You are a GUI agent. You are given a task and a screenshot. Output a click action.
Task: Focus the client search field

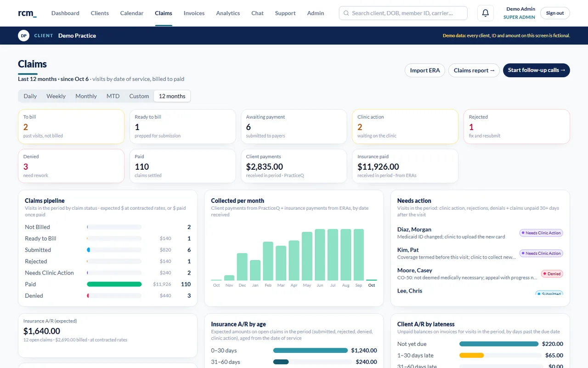(403, 13)
